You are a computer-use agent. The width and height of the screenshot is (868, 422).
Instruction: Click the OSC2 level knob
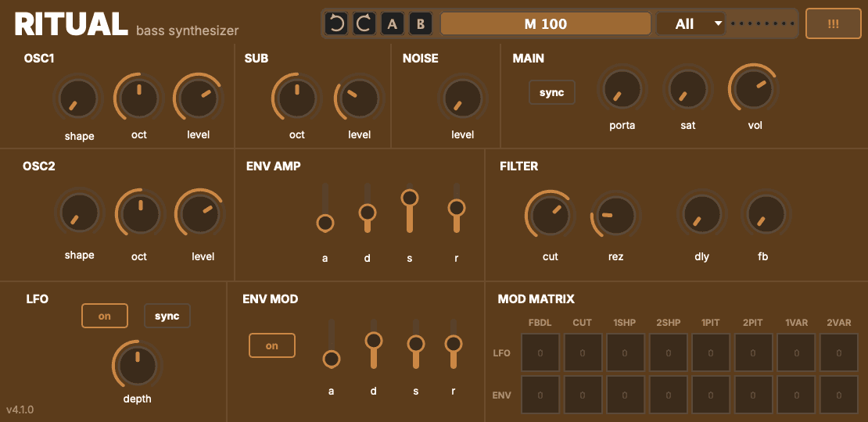tap(200, 214)
